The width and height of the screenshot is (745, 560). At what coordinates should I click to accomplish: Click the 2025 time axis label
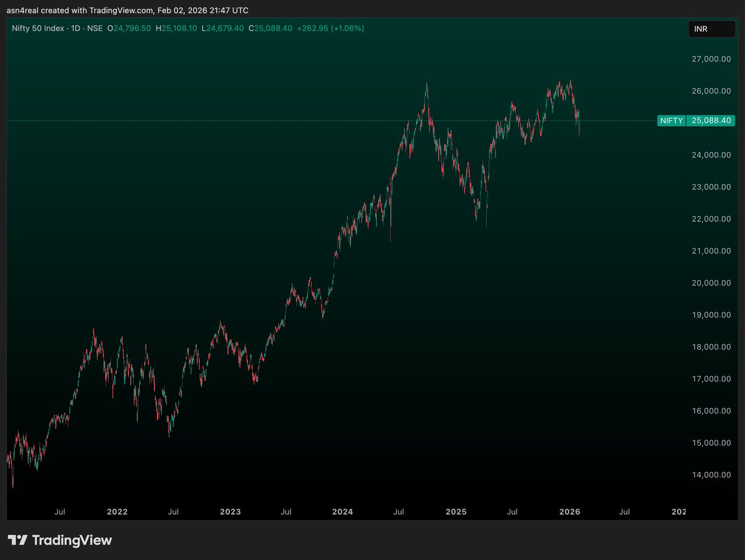point(456,512)
